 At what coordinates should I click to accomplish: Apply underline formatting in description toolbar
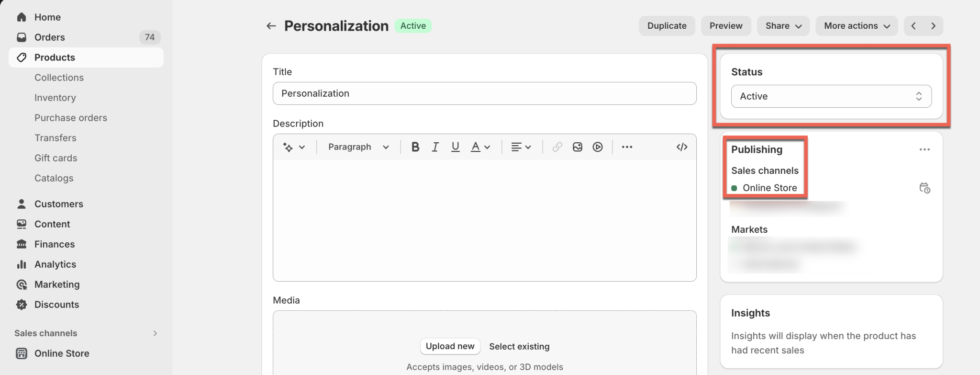455,147
